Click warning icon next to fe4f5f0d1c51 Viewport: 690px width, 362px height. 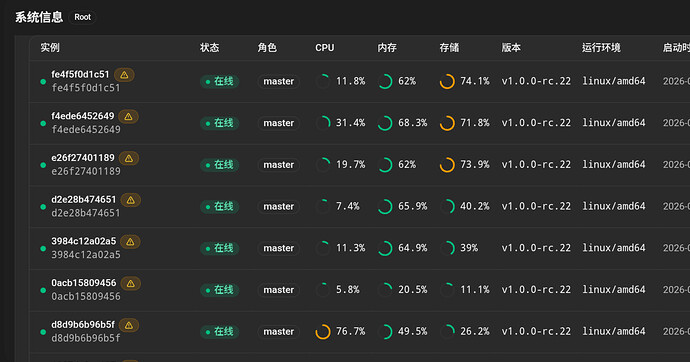125,75
